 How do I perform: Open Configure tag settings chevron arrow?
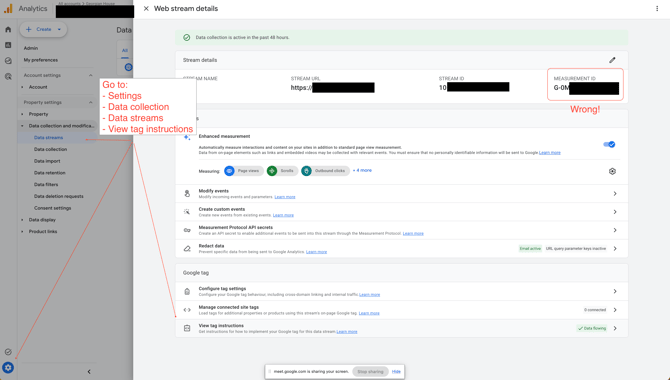point(615,292)
